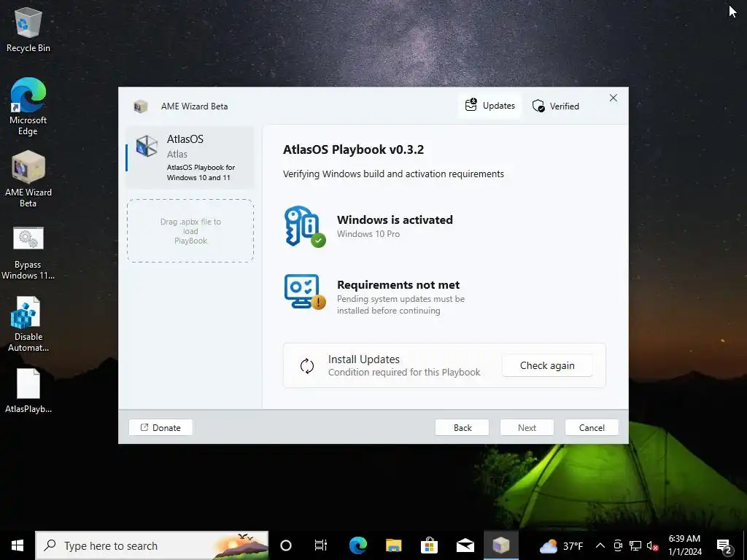
Task: Open the Donate link
Action: click(x=160, y=427)
